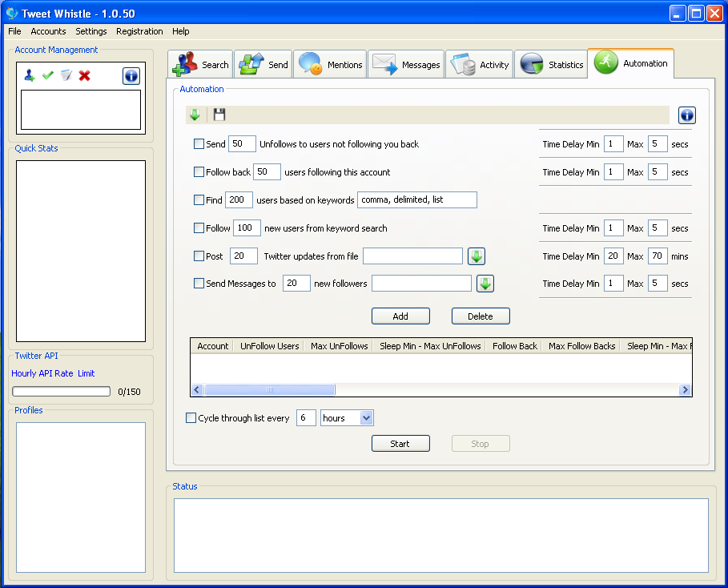Click the horizontal scrollbar thumb in automation list
Screen dimensions: 728x588
[x=270, y=389]
